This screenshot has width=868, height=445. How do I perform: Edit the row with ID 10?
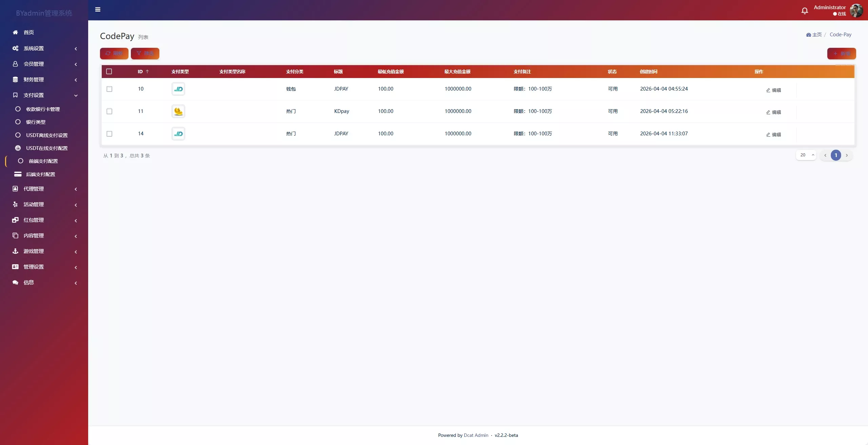(x=773, y=90)
